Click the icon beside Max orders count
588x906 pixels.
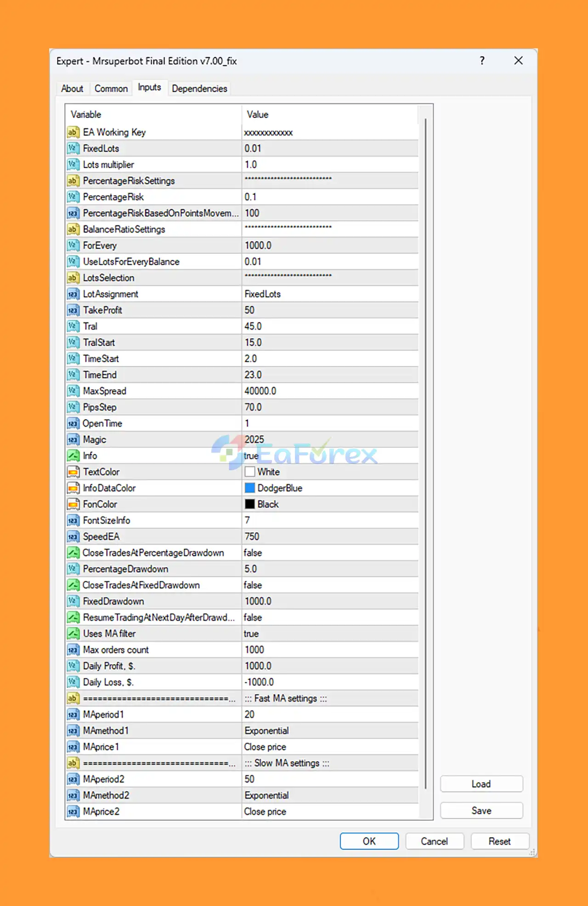click(x=73, y=650)
